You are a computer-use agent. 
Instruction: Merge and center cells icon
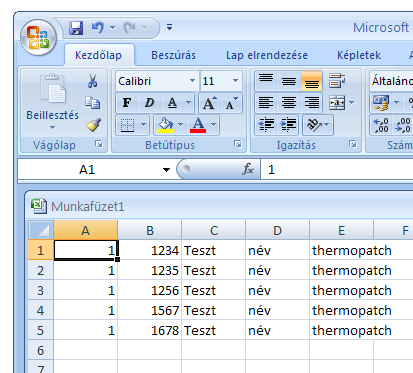click(337, 103)
